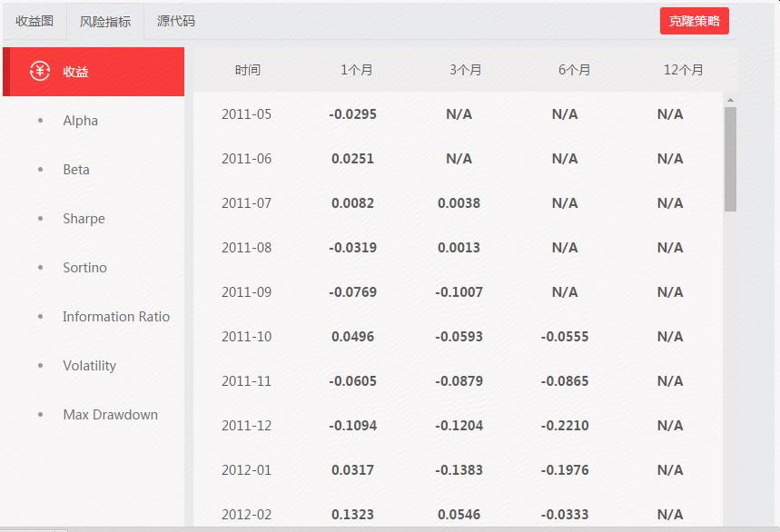780x532 pixels.
Task: Click the 6个月 column header
Action: pos(574,70)
